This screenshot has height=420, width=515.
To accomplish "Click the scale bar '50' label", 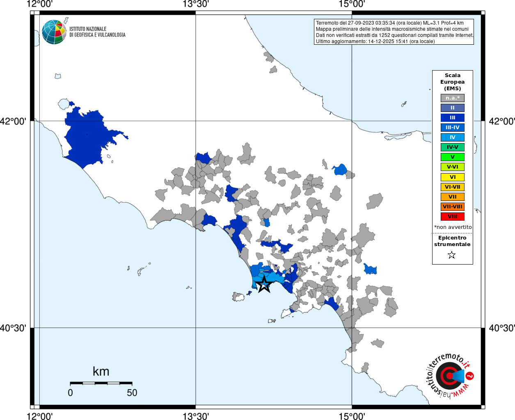I will [x=132, y=393].
